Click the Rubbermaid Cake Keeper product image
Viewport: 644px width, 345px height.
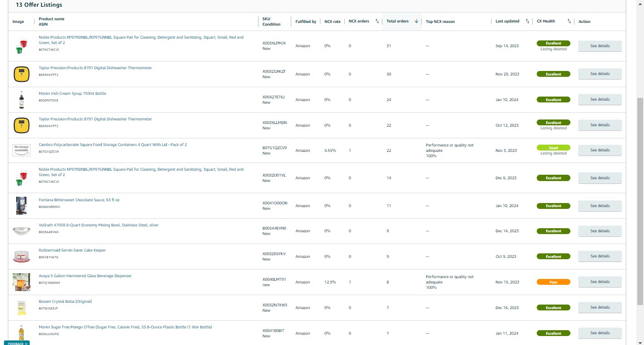(x=21, y=256)
